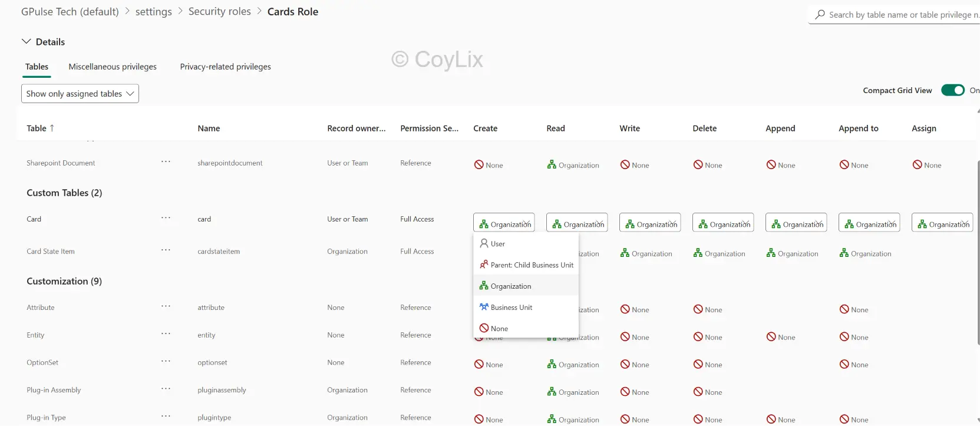Click Card State Item Append to Organization privilege
Image resolution: width=980 pixels, height=426 pixels.
(865, 253)
